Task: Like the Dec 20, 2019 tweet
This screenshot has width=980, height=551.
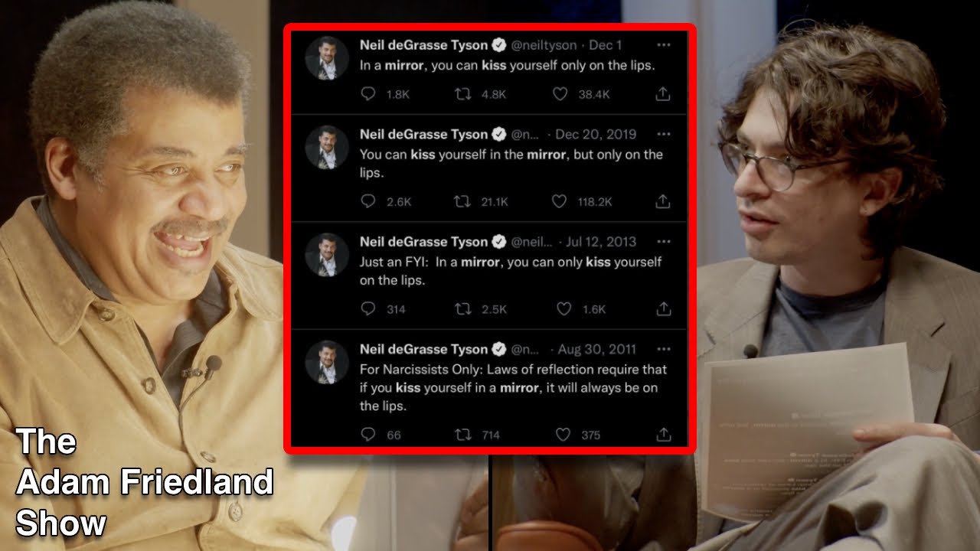Action: click(x=560, y=201)
